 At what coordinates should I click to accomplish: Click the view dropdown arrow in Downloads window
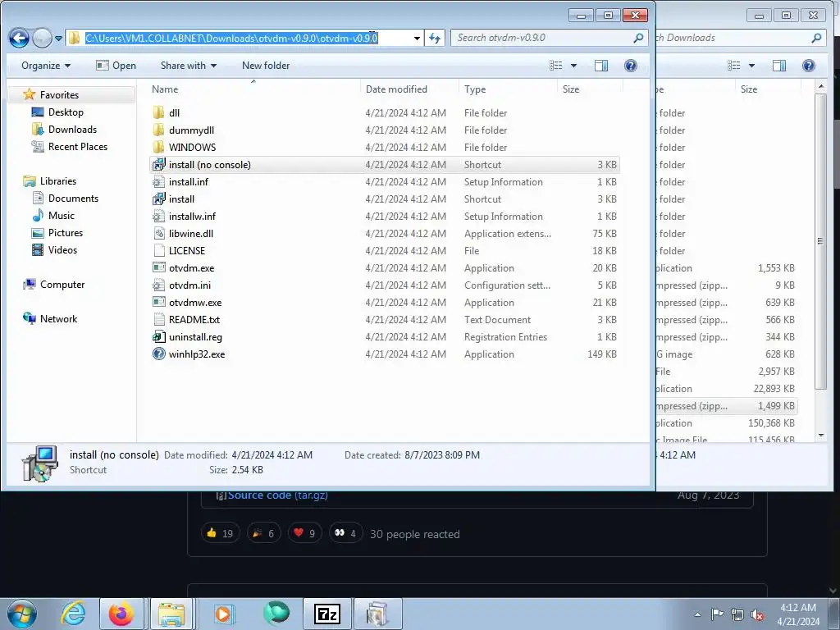tap(751, 66)
